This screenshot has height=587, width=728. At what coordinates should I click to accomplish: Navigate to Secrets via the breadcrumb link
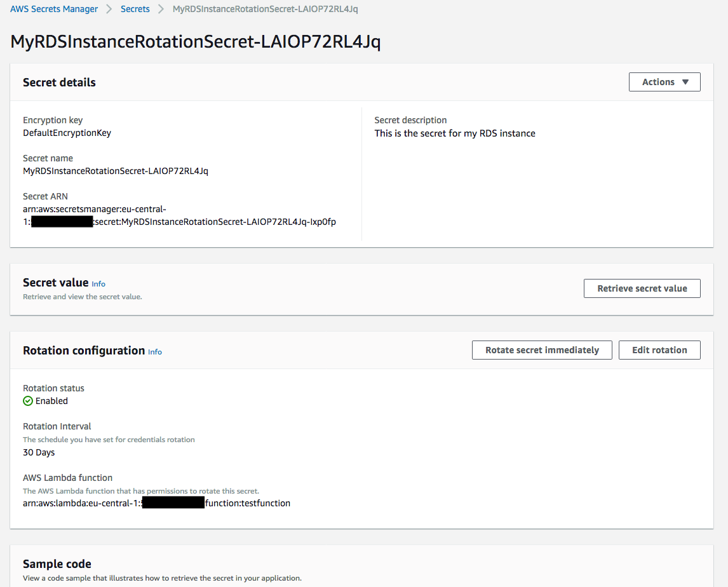pos(135,9)
